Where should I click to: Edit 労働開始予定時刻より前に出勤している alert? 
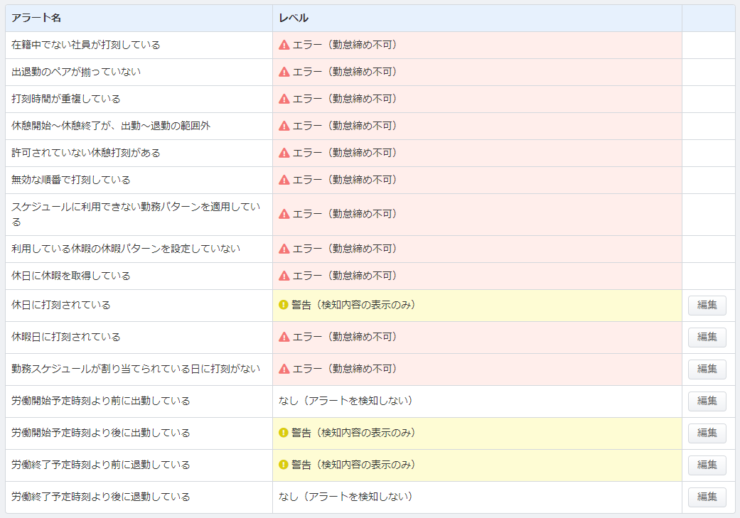coord(707,401)
